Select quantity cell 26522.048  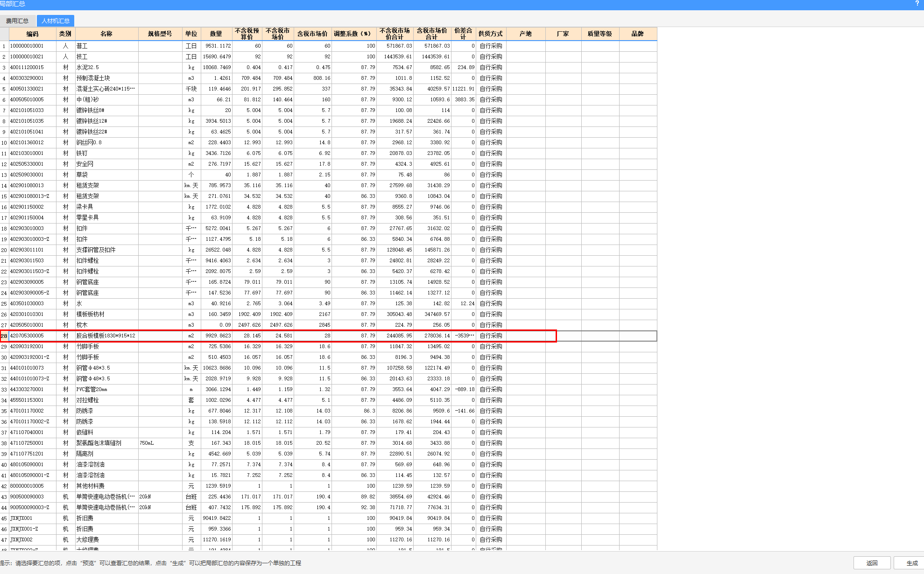[x=216, y=250]
